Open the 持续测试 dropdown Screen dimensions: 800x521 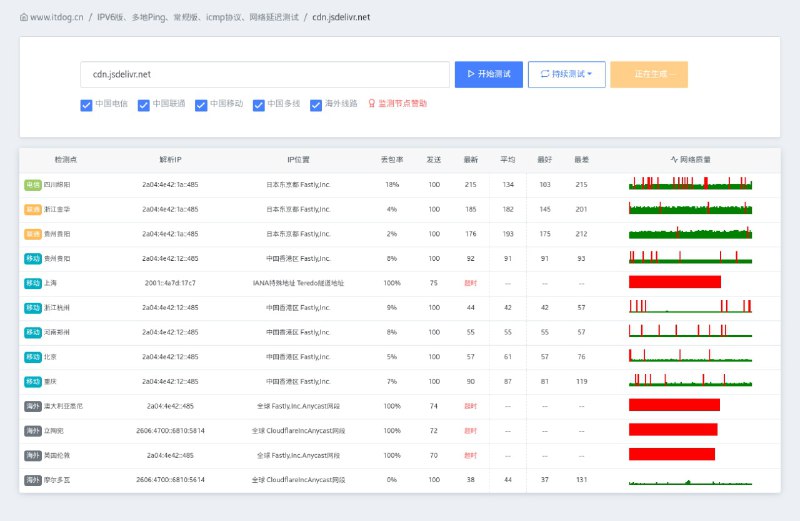pyautogui.click(x=566, y=74)
